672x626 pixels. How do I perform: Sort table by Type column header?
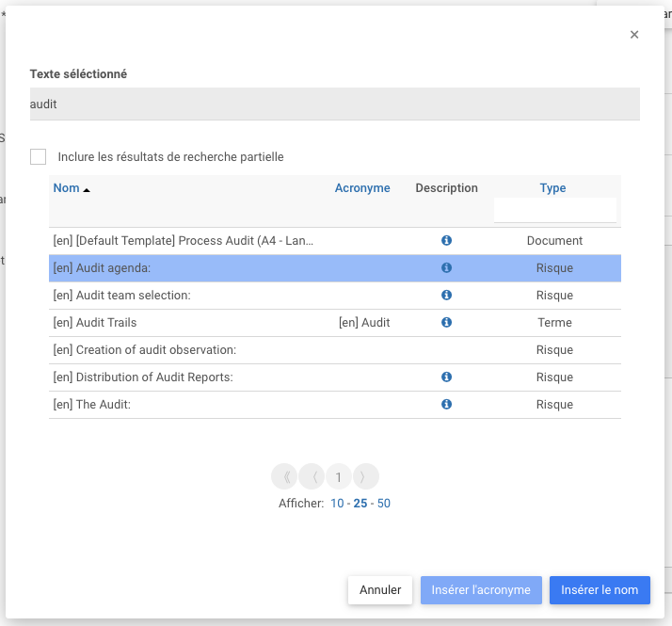pyautogui.click(x=552, y=188)
